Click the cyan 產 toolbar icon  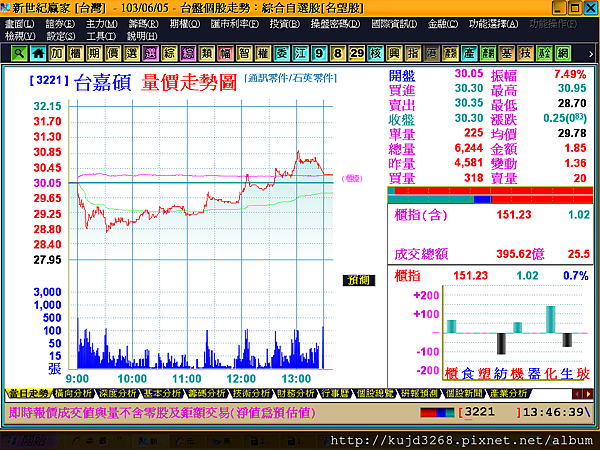point(470,53)
